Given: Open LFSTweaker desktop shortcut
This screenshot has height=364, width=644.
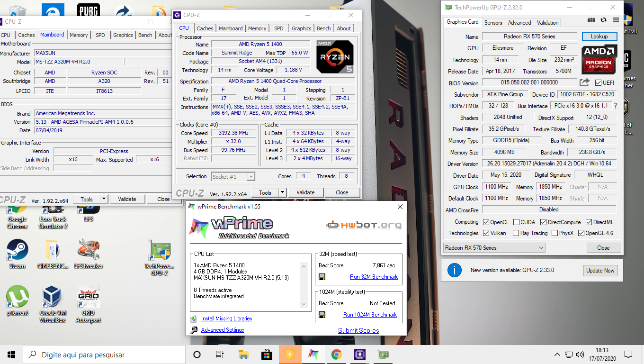Looking at the screenshot, I should click(x=88, y=254).
